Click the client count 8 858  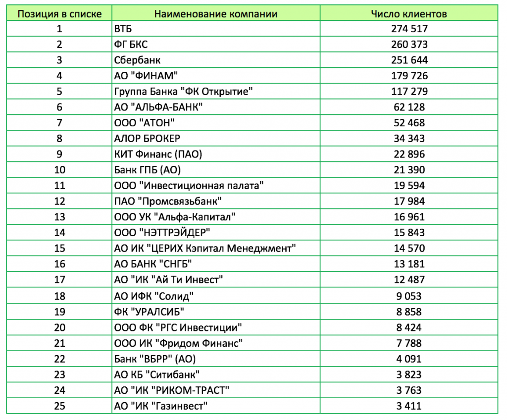pos(409,312)
